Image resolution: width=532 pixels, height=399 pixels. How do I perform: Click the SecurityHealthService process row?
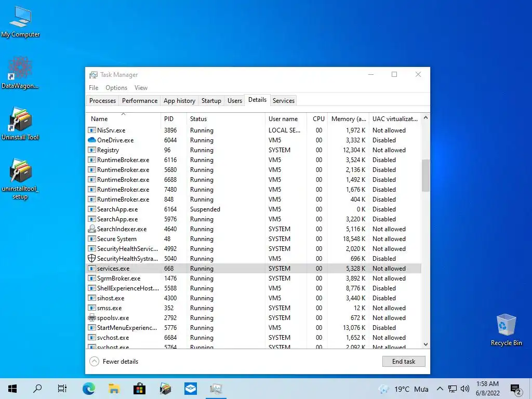[254, 249]
